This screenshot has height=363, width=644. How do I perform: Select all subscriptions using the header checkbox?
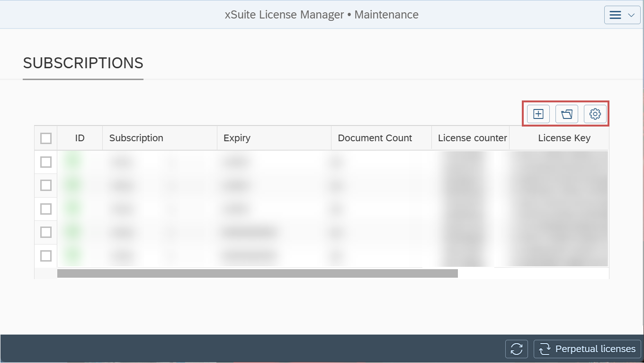(x=45, y=138)
